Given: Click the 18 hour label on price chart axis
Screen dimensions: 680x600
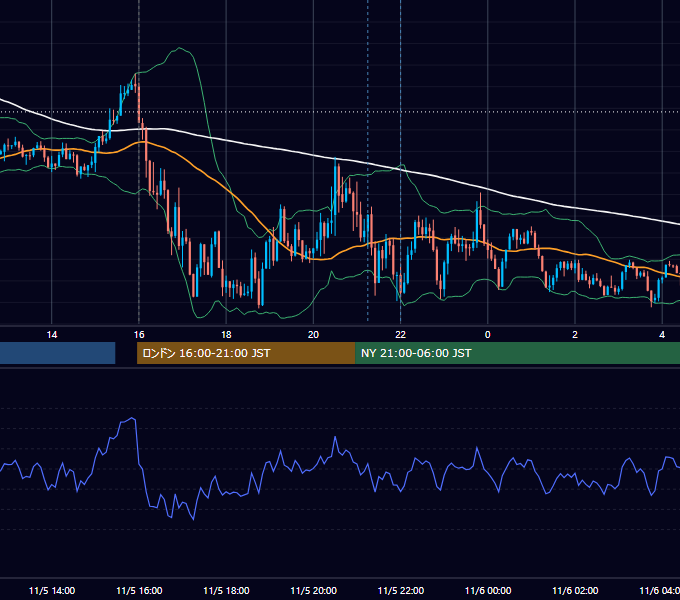Looking at the screenshot, I should pyautogui.click(x=226, y=335).
